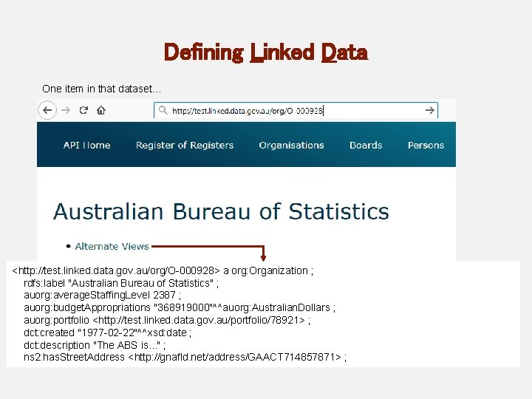The image size is (532, 399).
Task: Click the dct:description line
Action: (95, 345)
